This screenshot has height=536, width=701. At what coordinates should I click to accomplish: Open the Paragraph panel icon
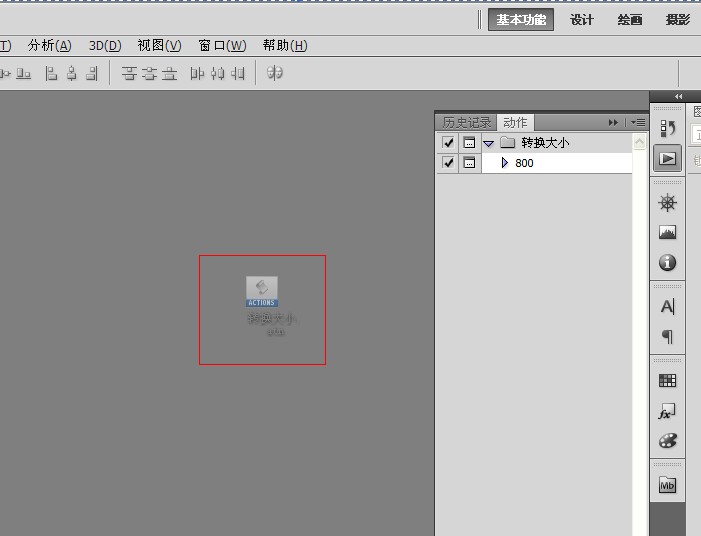coord(667,337)
